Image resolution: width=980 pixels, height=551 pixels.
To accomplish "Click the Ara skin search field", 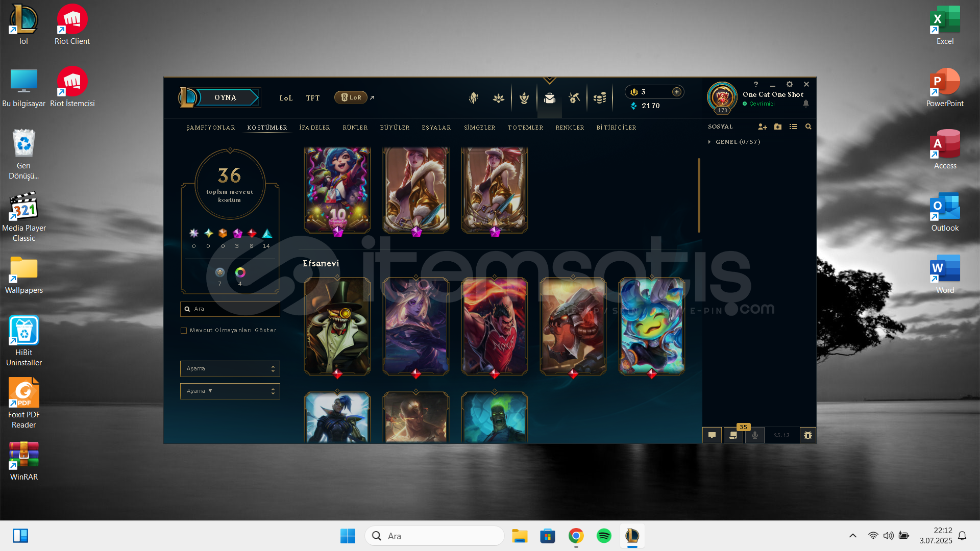I will coord(230,309).
